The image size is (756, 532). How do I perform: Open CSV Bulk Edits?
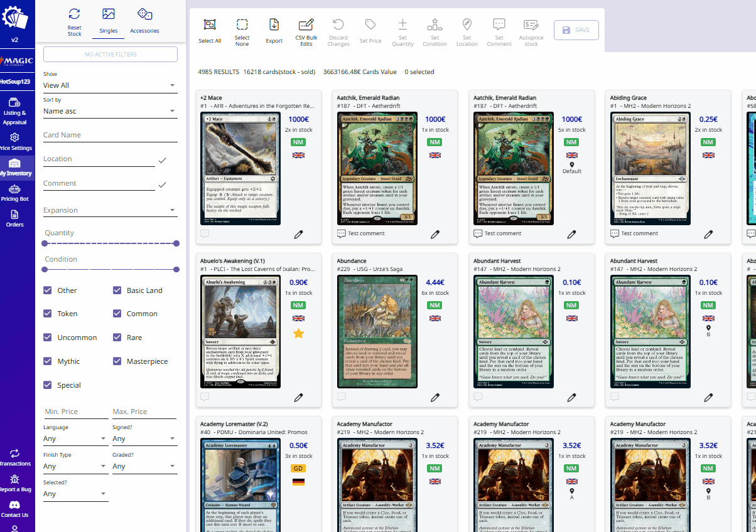coord(306,25)
